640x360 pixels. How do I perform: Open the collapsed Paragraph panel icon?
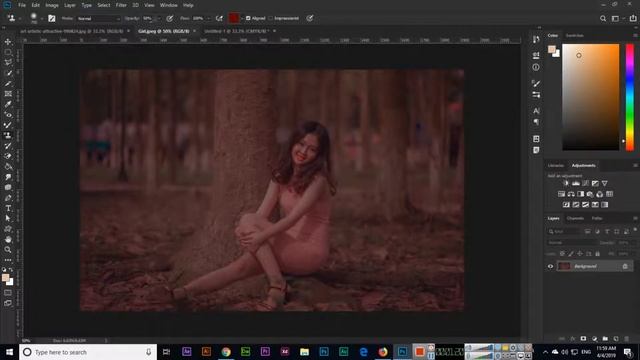(x=536, y=122)
